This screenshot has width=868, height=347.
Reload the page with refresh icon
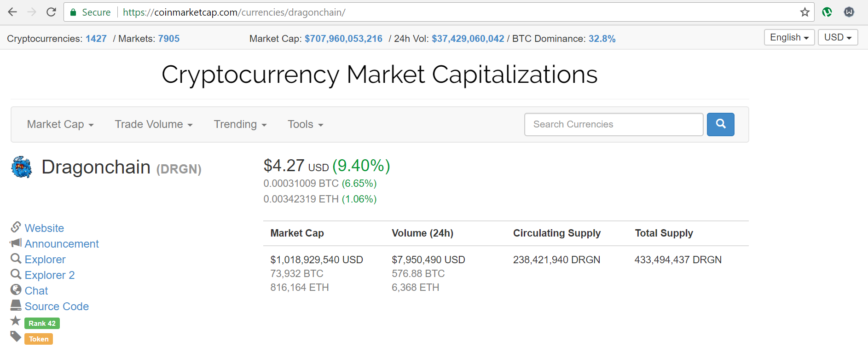[51, 12]
